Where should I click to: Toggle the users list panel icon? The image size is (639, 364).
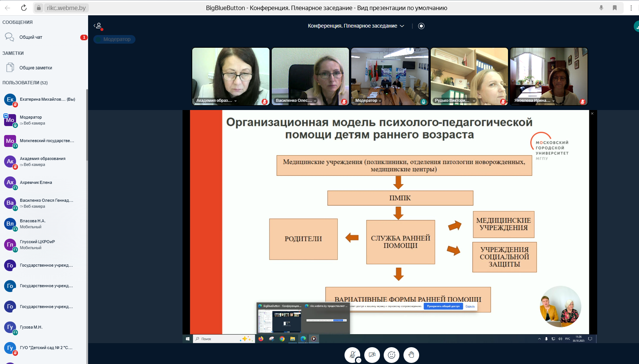[x=98, y=26]
